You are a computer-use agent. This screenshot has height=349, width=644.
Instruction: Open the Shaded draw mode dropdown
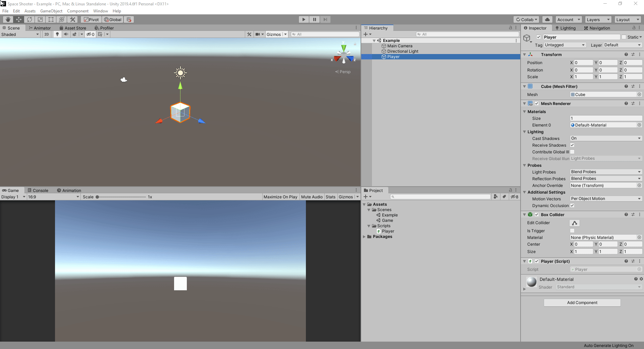(20, 34)
